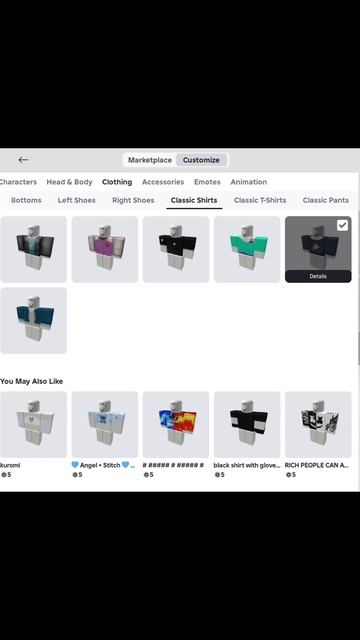
Task: Click the vertical scrollbar handle
Action: [358, 348]
